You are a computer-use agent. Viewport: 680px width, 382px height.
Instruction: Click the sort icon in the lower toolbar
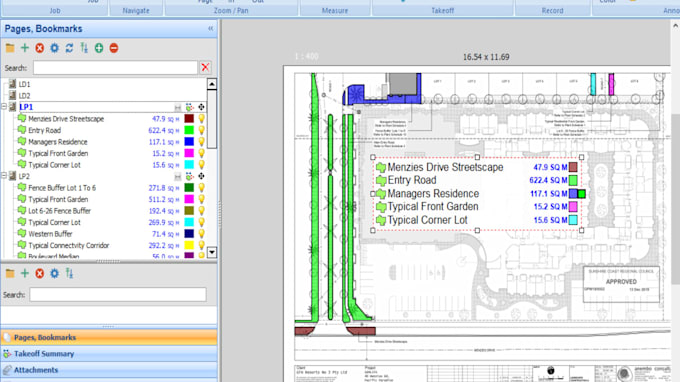pos(69,274)
